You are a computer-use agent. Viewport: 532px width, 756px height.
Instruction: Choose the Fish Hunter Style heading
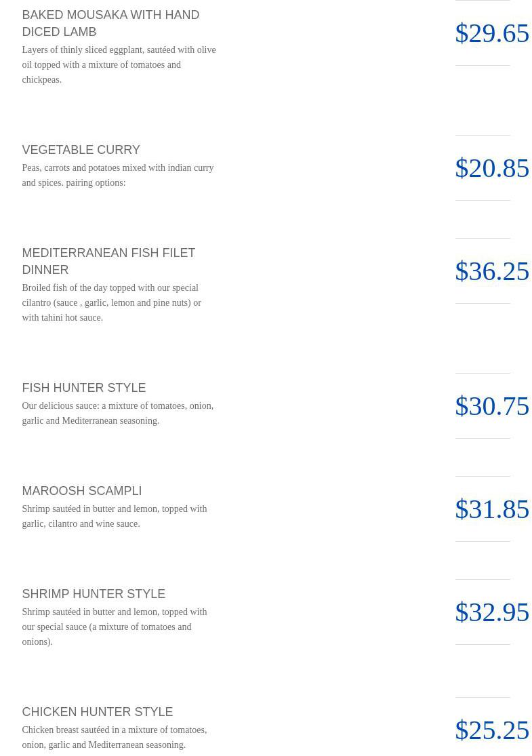(x=83, y=388)
